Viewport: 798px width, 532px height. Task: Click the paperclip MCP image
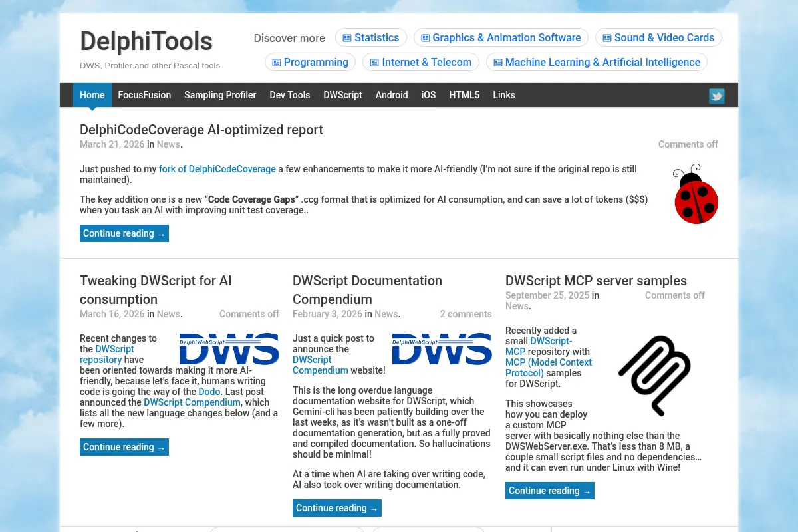pyautogui.click(x=655, y=376)
